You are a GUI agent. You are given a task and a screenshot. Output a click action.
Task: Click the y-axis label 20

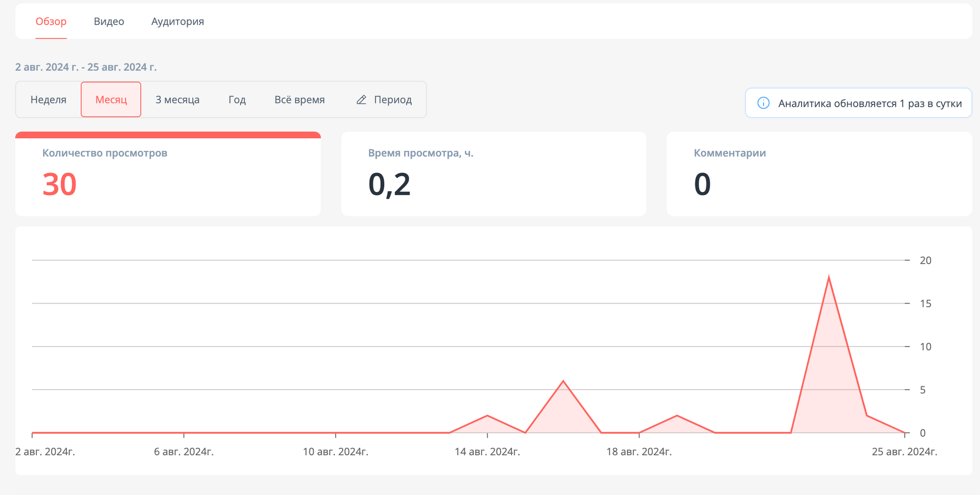coord(925,260)
